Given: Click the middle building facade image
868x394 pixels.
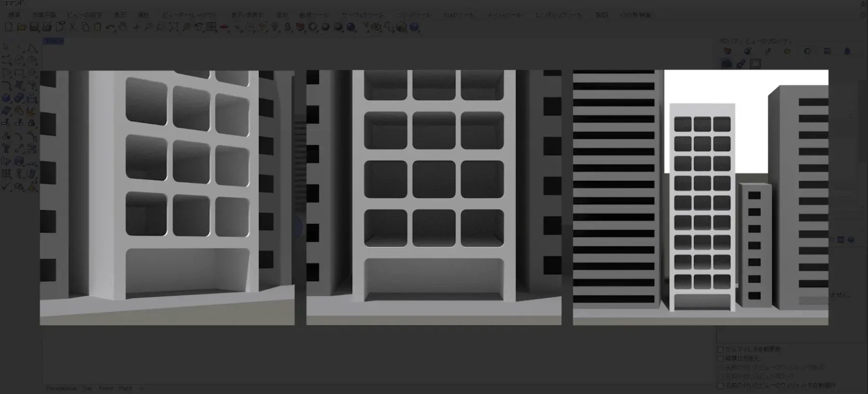Looking at the screenshot, I should [x=434, y=197].
